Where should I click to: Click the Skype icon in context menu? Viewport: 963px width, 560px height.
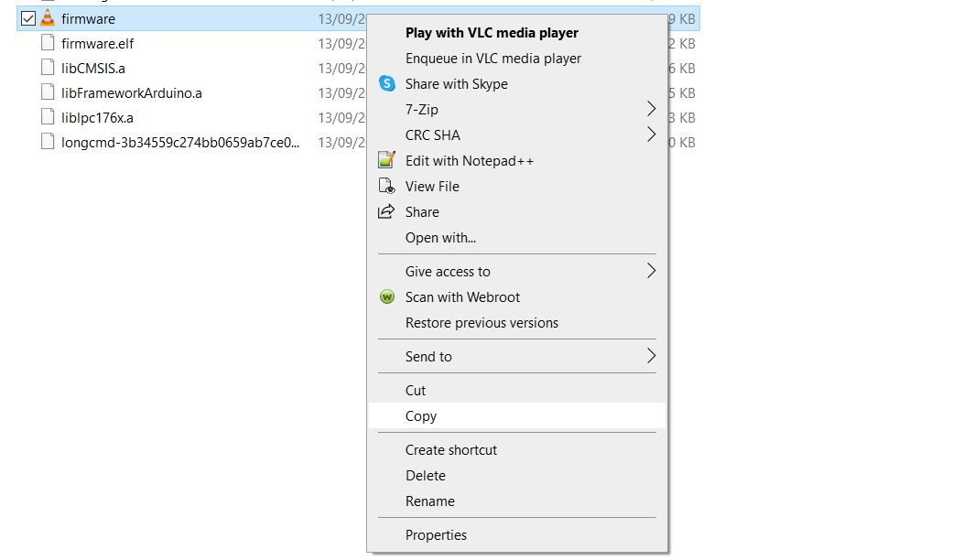coord(387,84)
